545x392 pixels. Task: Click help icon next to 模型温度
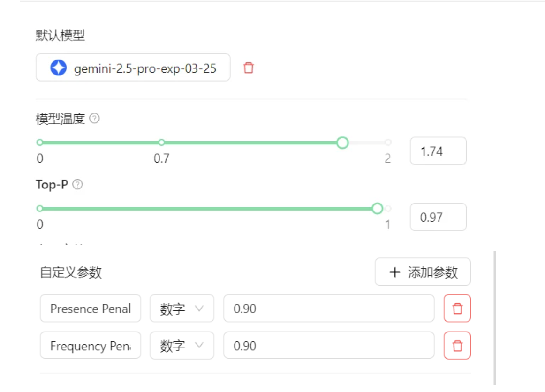coord(94,119)
